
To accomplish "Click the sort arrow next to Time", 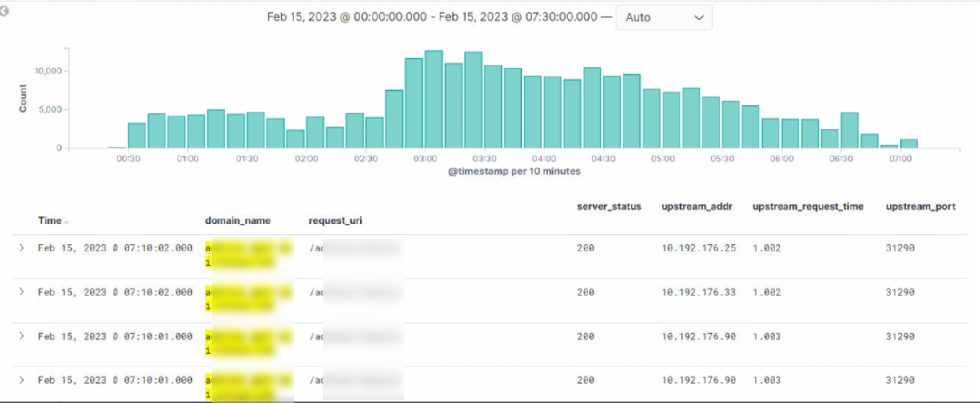I will coord(67,222).
